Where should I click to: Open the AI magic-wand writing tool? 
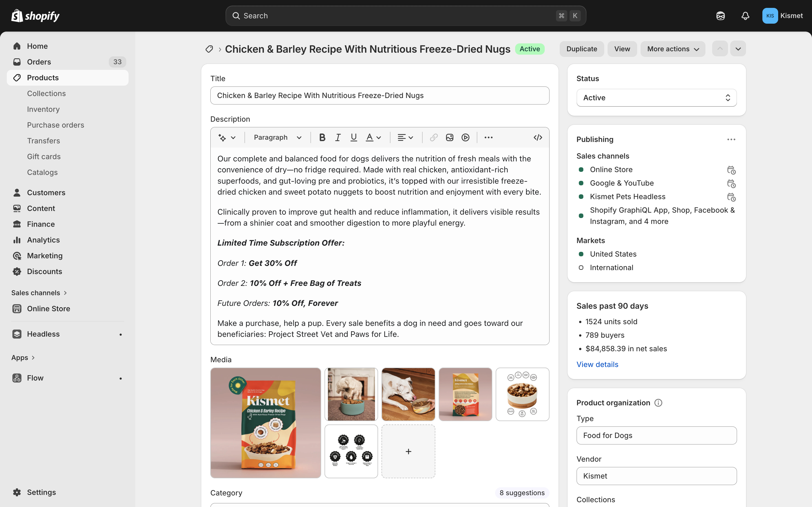(223, 137)
